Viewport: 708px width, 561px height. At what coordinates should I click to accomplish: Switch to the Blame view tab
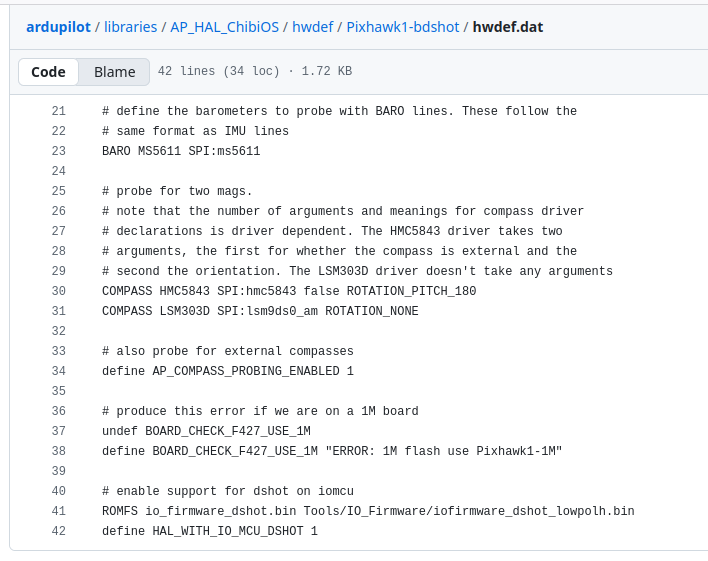(x=115, y=72)
